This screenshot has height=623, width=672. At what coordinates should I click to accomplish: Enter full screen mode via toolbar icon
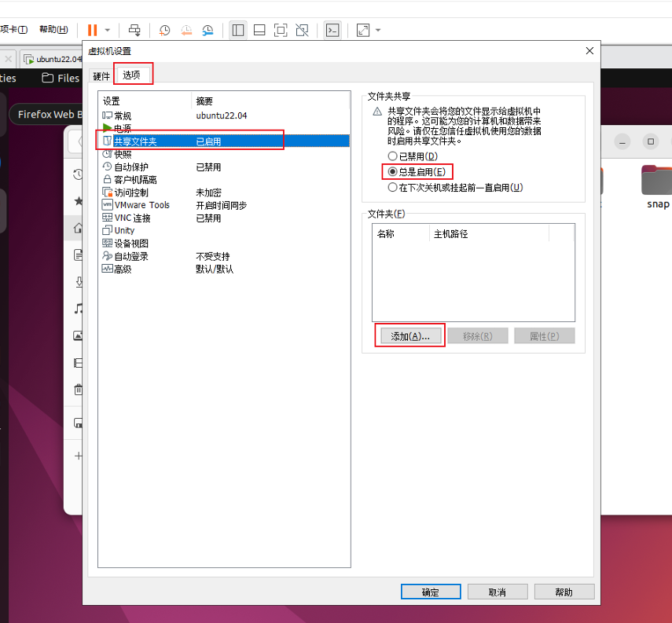click(x=281, y=30)
